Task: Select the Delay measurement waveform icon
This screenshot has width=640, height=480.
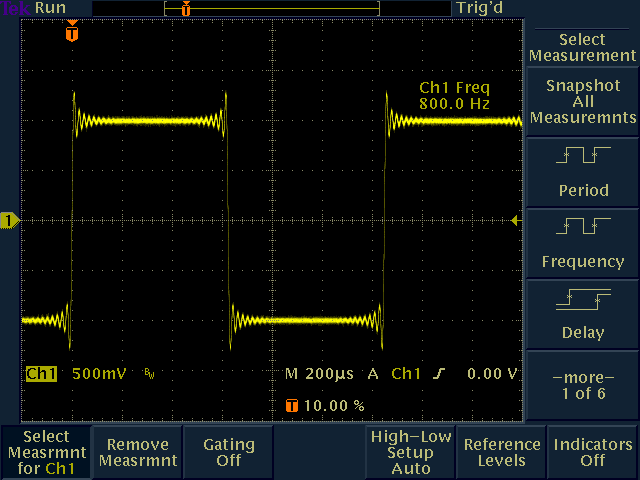Action: [582, 299]
